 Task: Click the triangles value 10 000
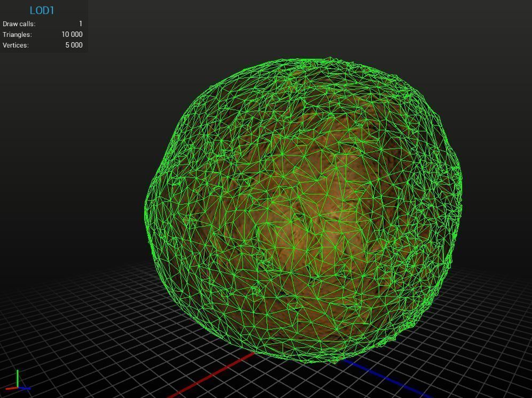tap(72, 34)
